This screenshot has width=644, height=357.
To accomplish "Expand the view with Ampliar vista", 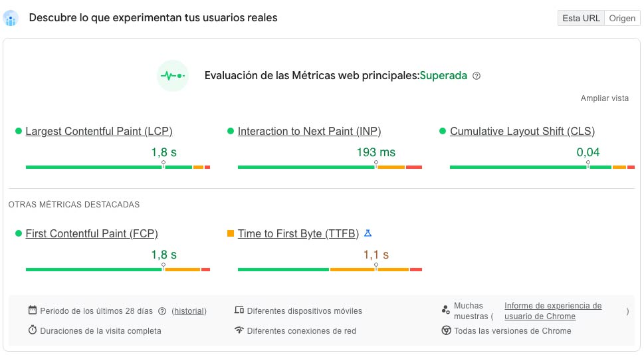I will (x=604, y=98).
